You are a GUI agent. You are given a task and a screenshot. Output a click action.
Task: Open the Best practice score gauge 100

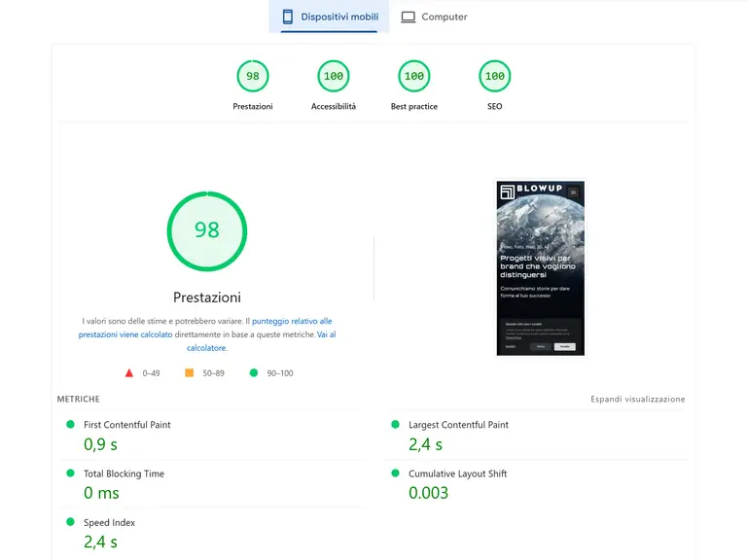414,76
